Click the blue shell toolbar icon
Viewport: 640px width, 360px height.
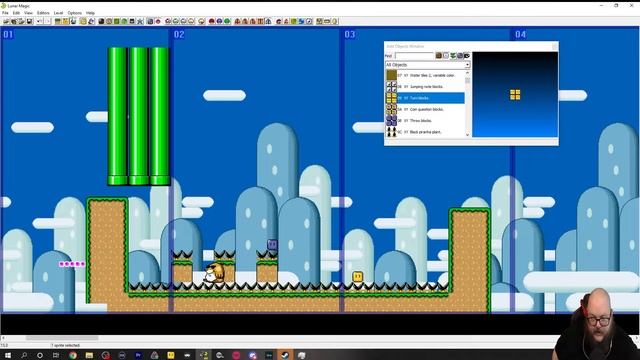tap(219, 21)
